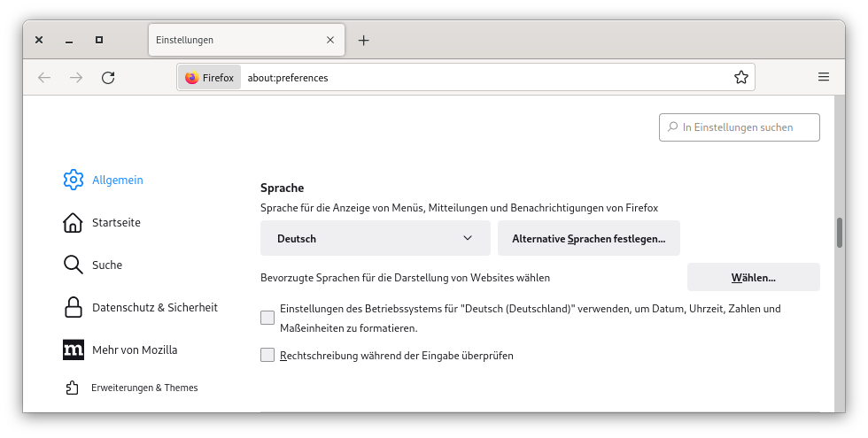The image size is (868, 438).
Task: Reload the page with refresh icon
Action: tap(108, 78)
